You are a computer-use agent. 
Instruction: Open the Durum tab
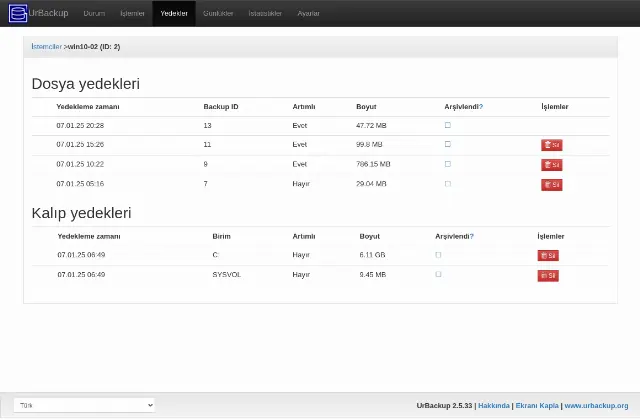click(x=94, y=13)
